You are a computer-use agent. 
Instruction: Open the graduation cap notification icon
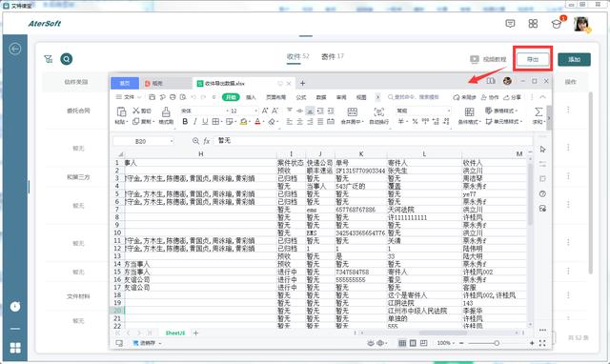click(557, 24)
